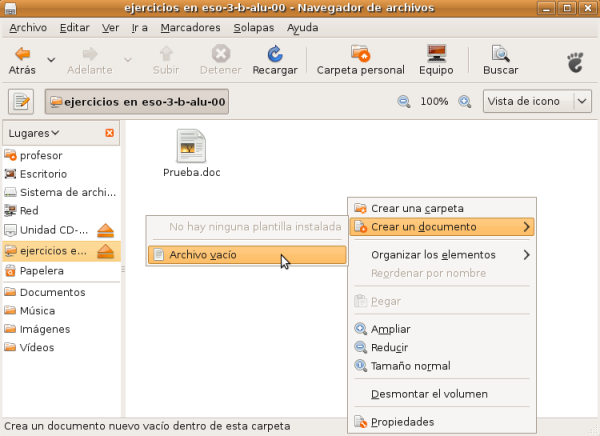Zoom in with the plus magnifier icon

(x=464, y=102)
